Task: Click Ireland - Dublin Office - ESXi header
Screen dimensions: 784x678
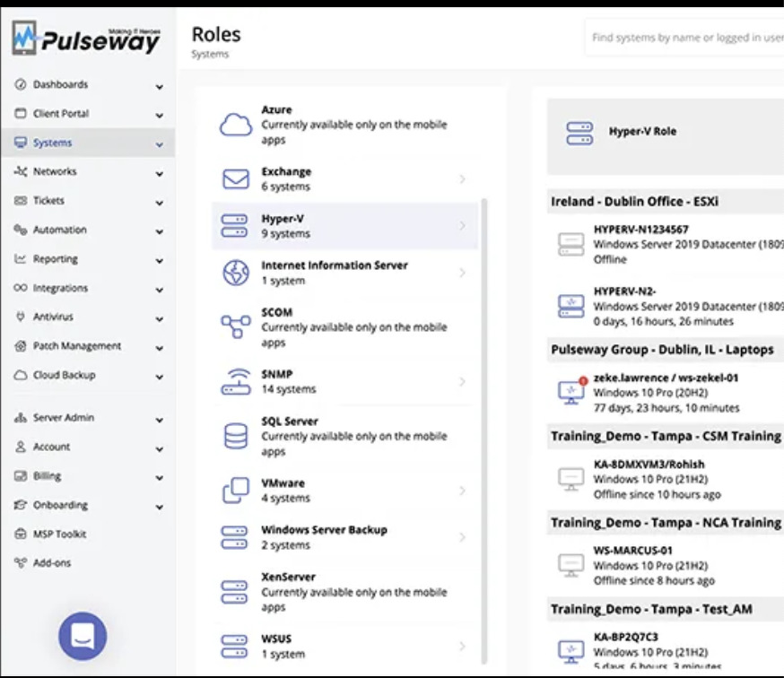Action: (x=666, y=202)
